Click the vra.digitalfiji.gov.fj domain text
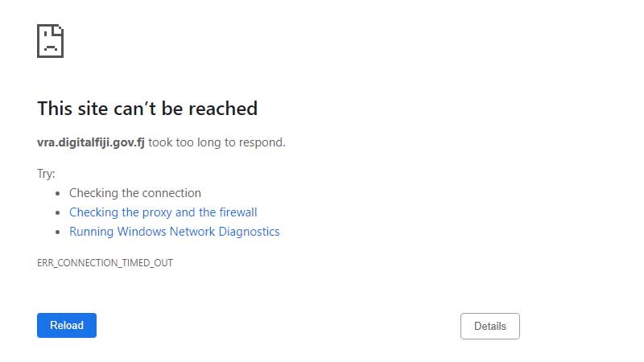 [x=91, y=142]
